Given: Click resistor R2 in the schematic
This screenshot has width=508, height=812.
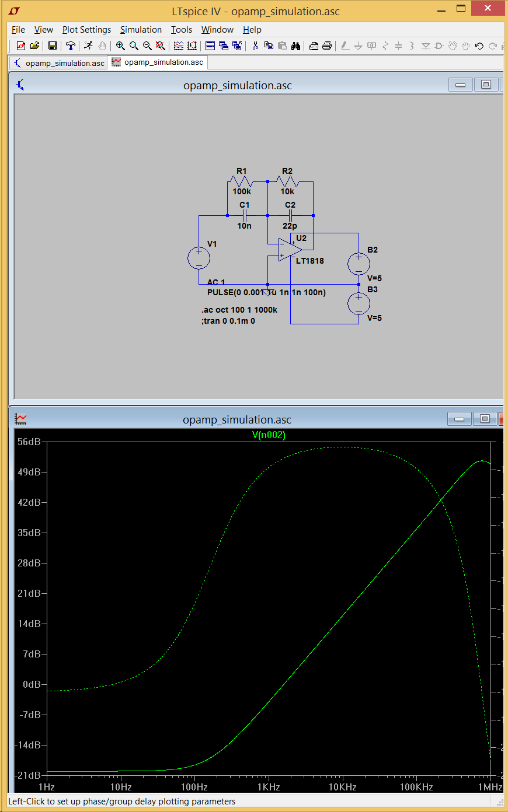Looking at the screenshot, I should tap(287, 181).
